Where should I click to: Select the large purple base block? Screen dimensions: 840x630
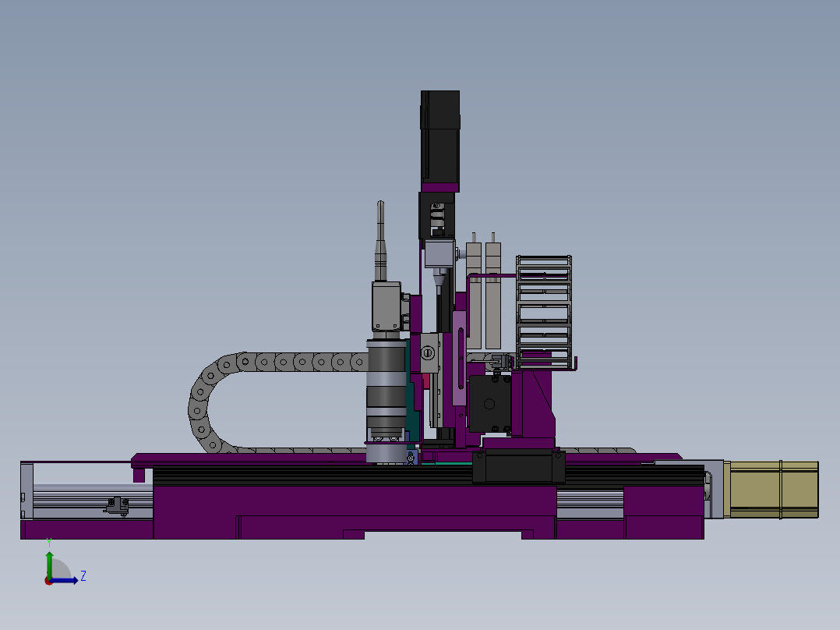(x=355, y=511)
